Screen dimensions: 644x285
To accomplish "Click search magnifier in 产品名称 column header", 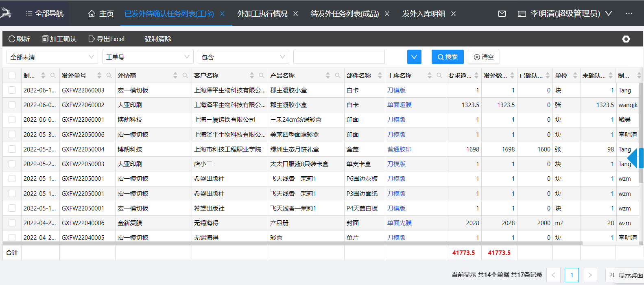I will pos(338,76).
